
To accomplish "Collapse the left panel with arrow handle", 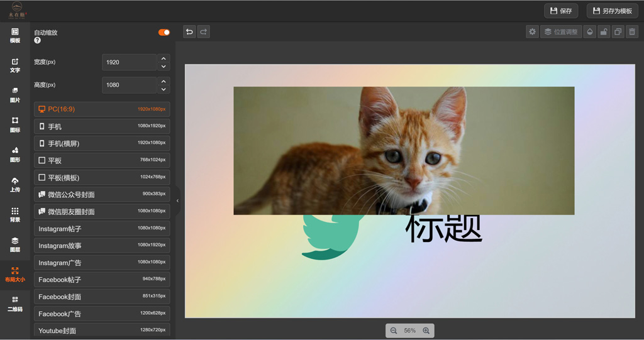I will pyautogui.click(x=177, y=201).
